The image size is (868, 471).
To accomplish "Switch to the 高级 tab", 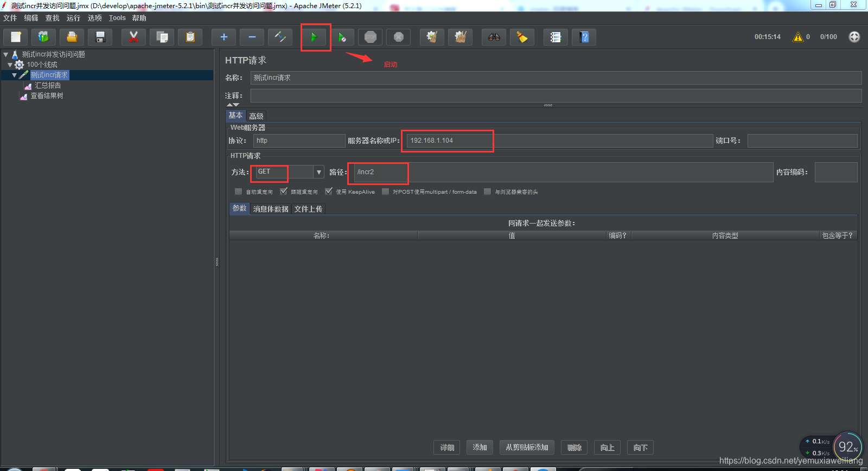I will coord(256,116).
